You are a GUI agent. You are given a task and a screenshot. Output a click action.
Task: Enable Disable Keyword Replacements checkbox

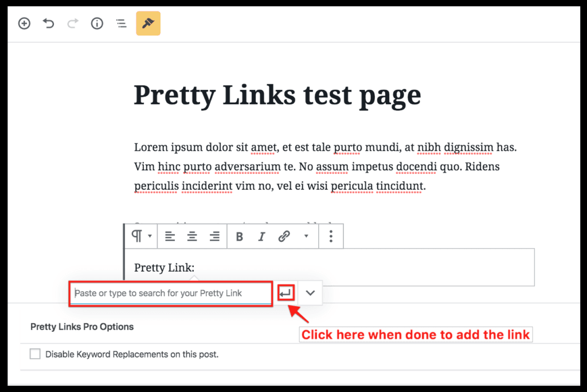(36, 354)
